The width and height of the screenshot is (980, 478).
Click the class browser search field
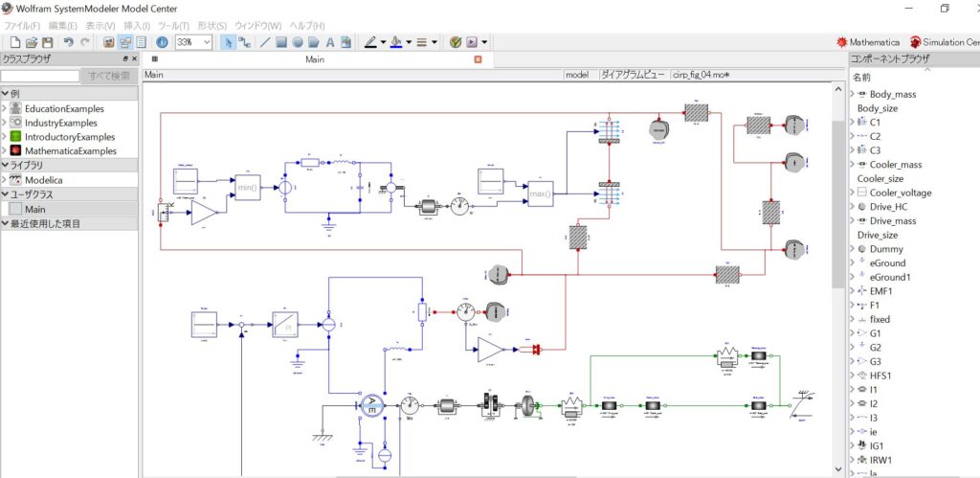pyautogui.click(x=40, y=75)
